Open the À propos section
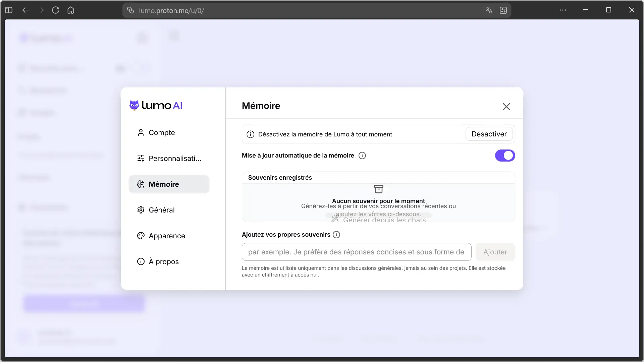The height and width of the screenshot is (362, 644). coord(169,262)
